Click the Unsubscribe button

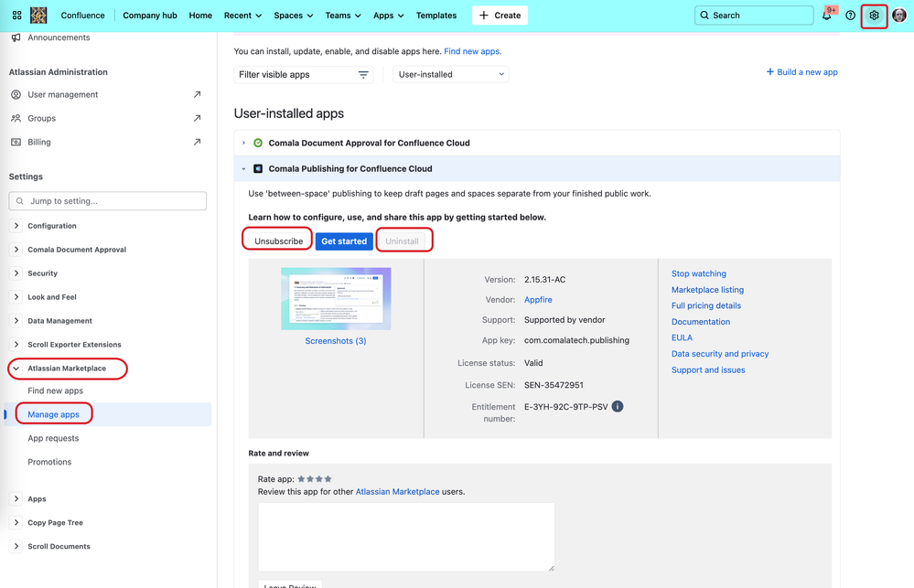pyautogui.click(x=279, y=241)
